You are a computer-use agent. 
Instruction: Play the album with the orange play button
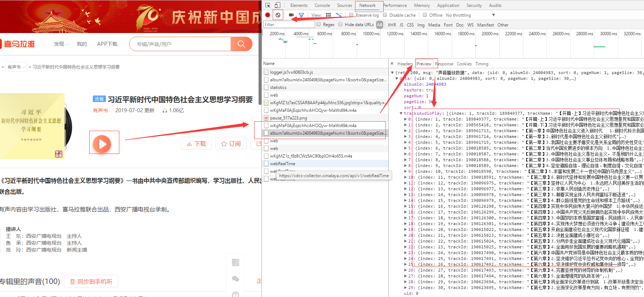pos(102,144)
